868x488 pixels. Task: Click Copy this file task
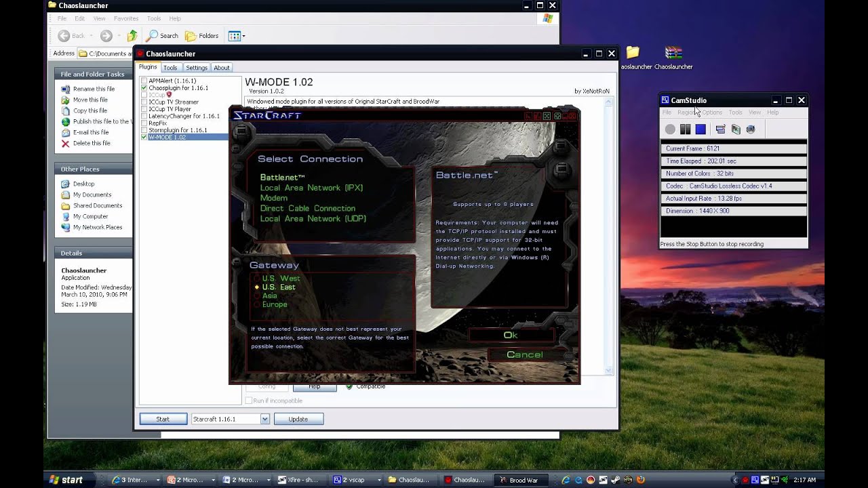tap(85, 110)
